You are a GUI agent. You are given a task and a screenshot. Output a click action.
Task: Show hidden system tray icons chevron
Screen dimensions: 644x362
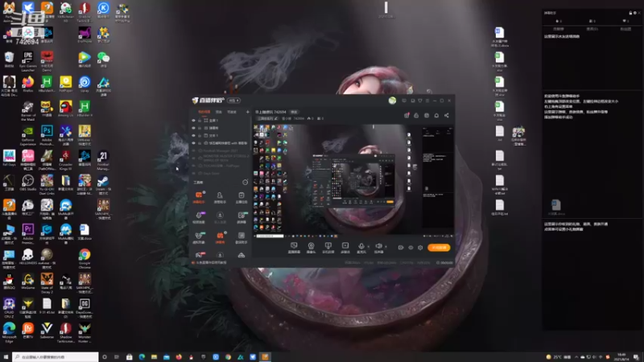(576, 356)
